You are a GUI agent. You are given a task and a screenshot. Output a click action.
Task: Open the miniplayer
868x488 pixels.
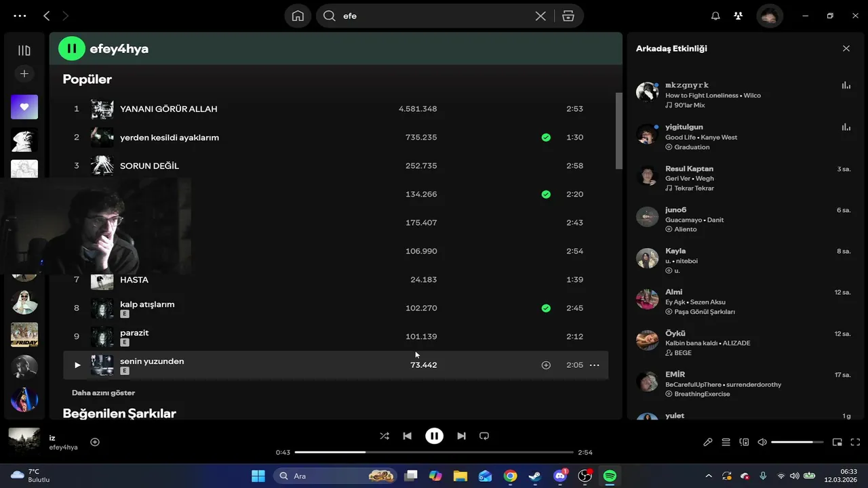click(837, 442)
